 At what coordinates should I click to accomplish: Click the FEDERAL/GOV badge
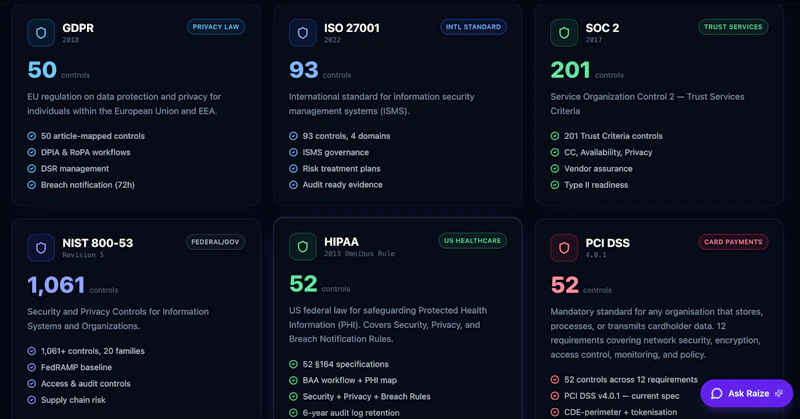point(215,242)
